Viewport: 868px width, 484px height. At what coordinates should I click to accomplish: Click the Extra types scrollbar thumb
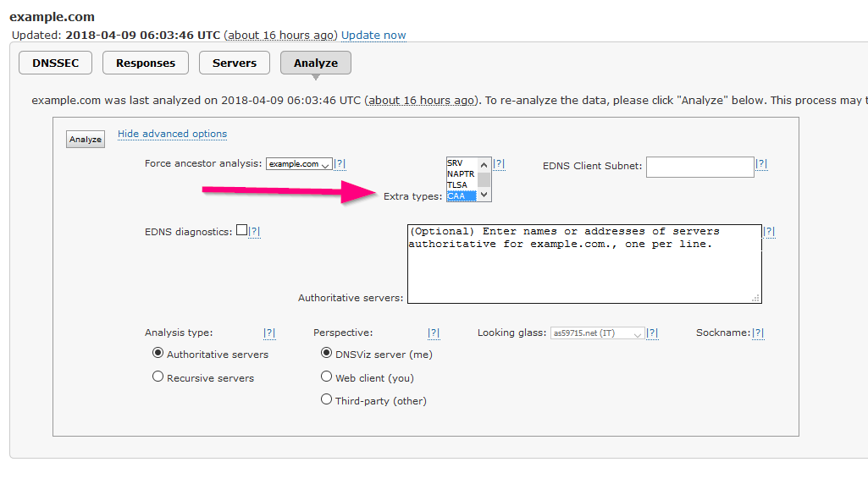484,179
